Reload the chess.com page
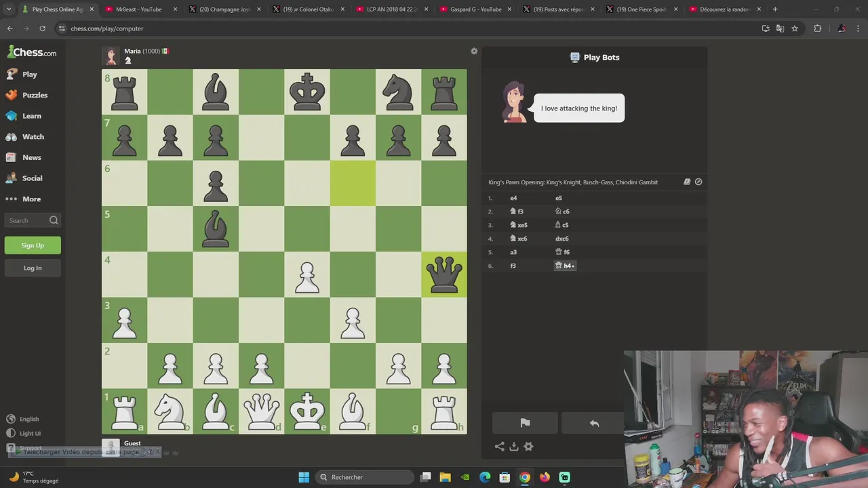This screenshot has width=868, height=488. coord(42,28)
